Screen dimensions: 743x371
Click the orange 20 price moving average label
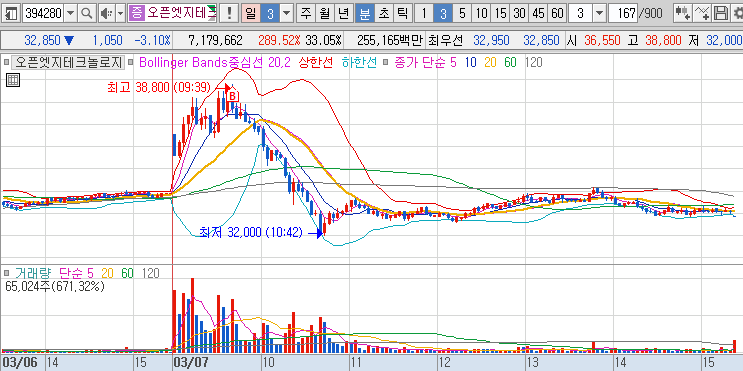coord(490,62)
